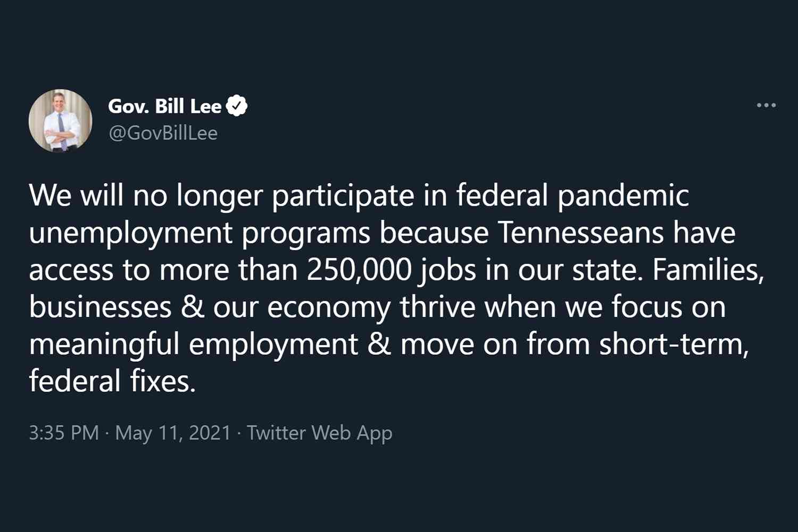Click the May 11, 2021 date
Image resolution: width=798 pixels, height=532 pixels.
pos(173,433)
